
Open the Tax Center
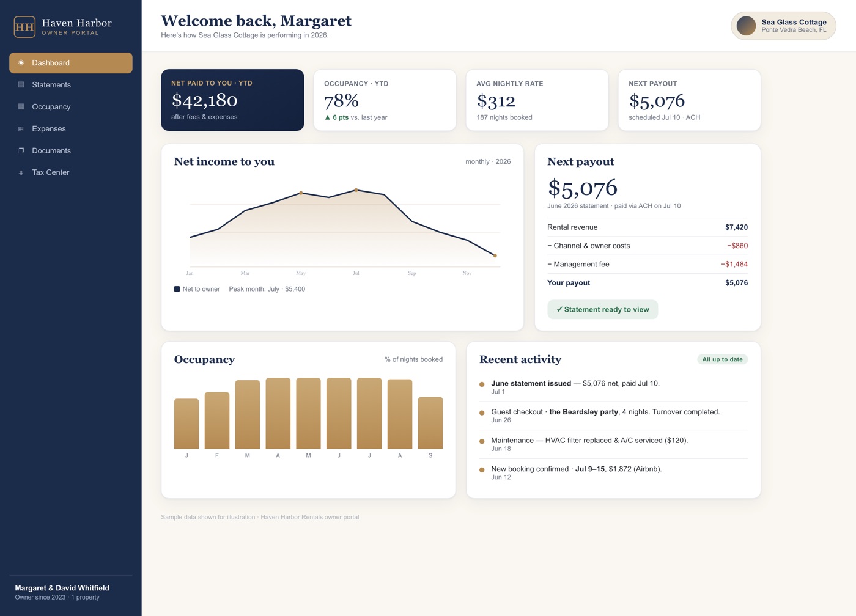point(71,173)
